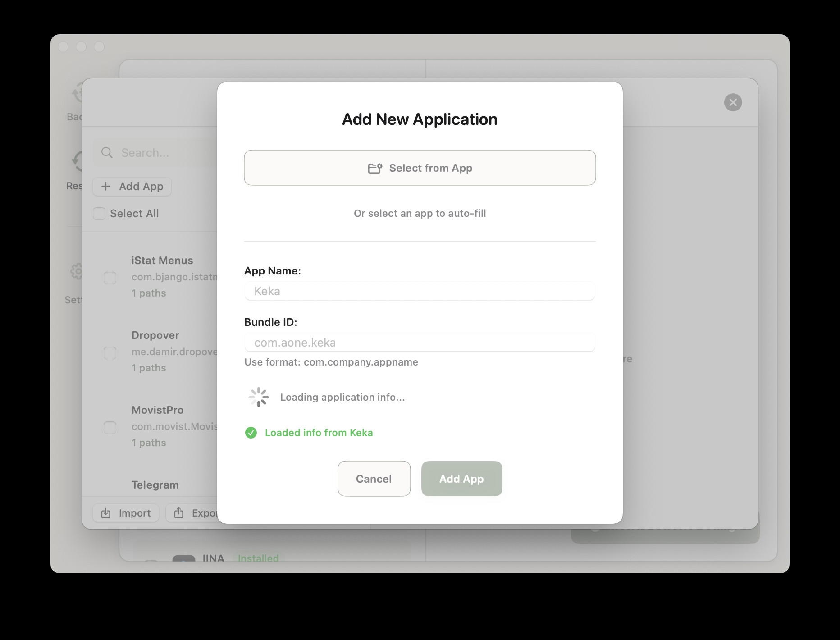The image size is (840, 640).
Task: Click the "Installed" status next to IINA
Action: (258, 558)
